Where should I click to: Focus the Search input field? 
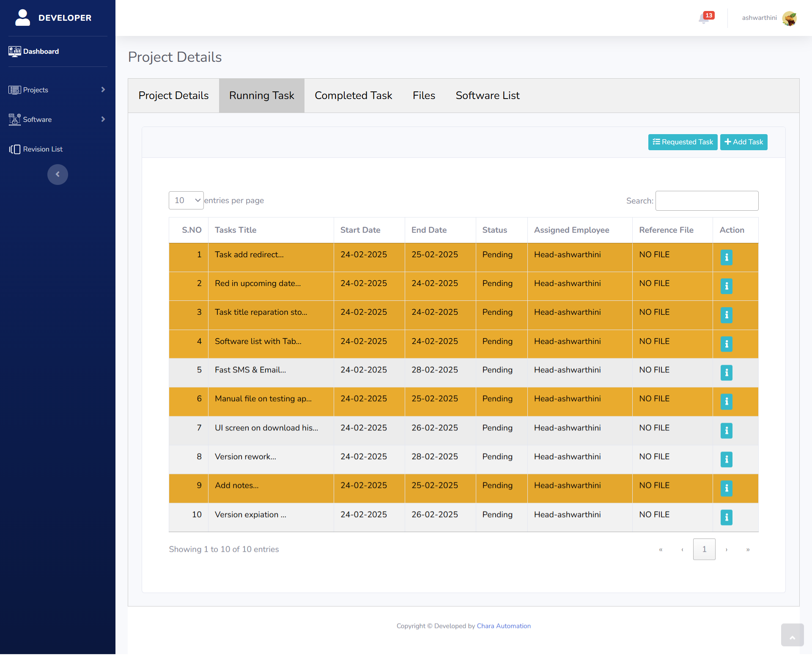point(707,201)
